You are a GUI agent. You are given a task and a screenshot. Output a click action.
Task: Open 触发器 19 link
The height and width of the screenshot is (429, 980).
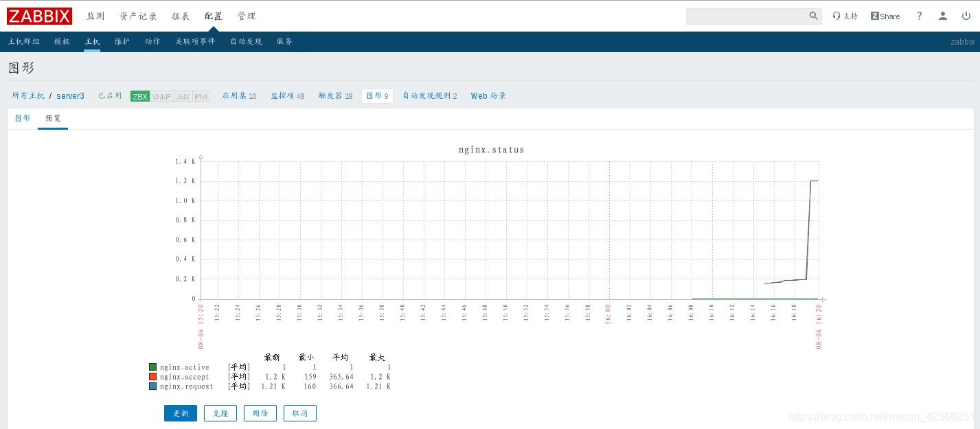pyautogui.click(x=335, y=96)
